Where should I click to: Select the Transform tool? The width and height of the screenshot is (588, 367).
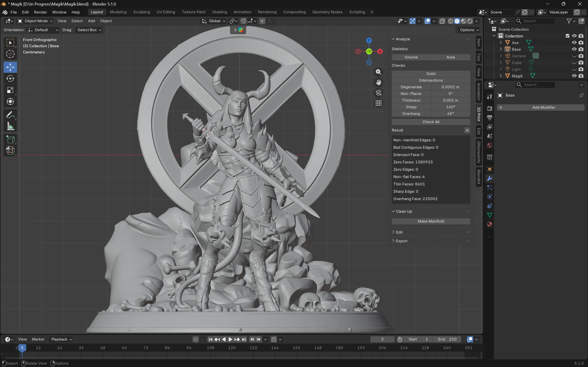pos(10,101)
